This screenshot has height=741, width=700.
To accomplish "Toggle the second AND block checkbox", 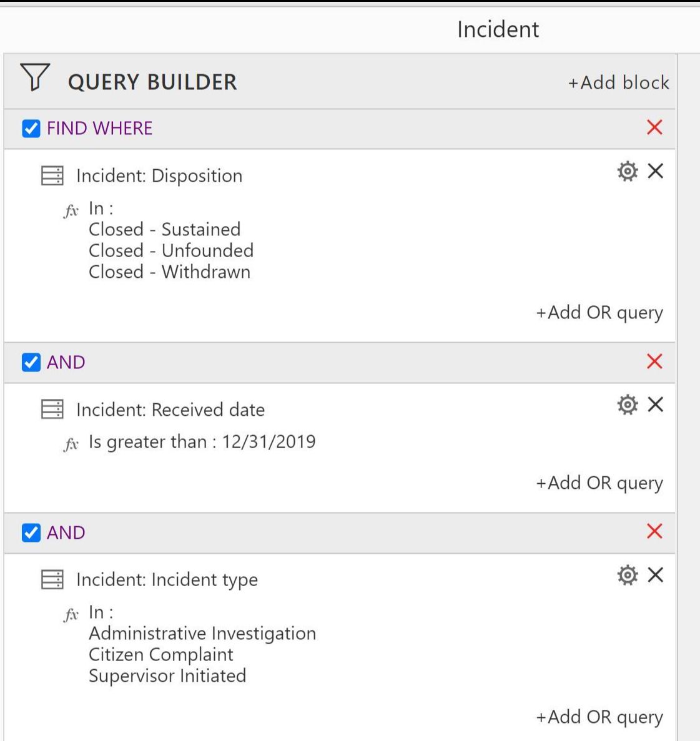I will [x=31, y=532].
